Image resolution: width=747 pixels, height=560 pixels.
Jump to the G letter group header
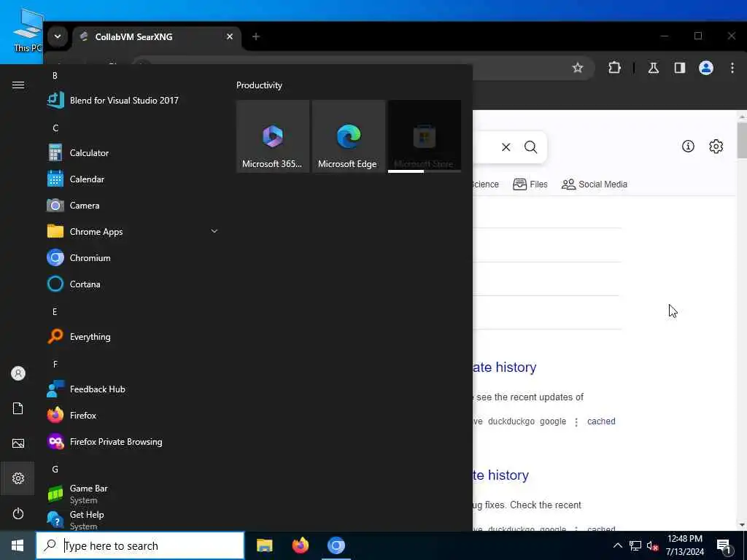(x=55, y=470)
